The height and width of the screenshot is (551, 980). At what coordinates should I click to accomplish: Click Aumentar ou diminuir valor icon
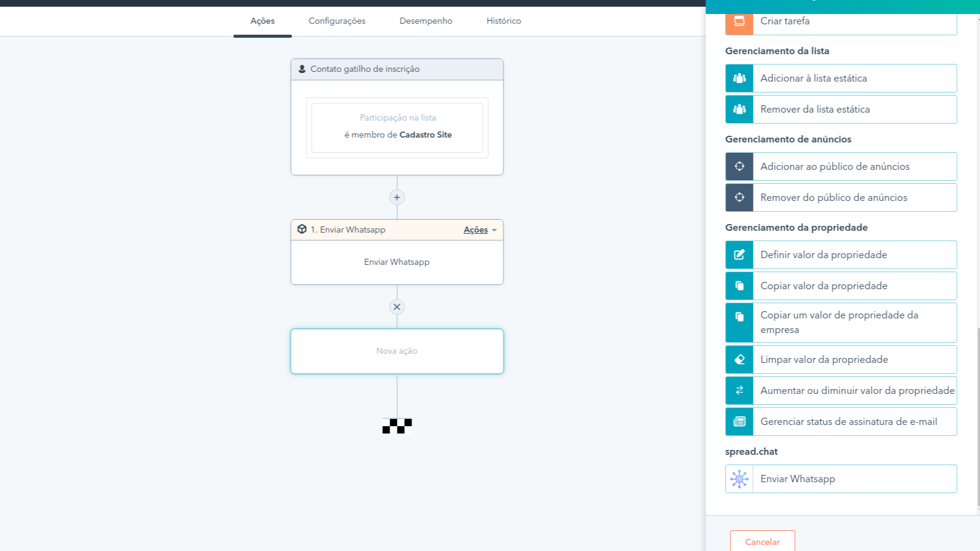click(x=739, y=391)
